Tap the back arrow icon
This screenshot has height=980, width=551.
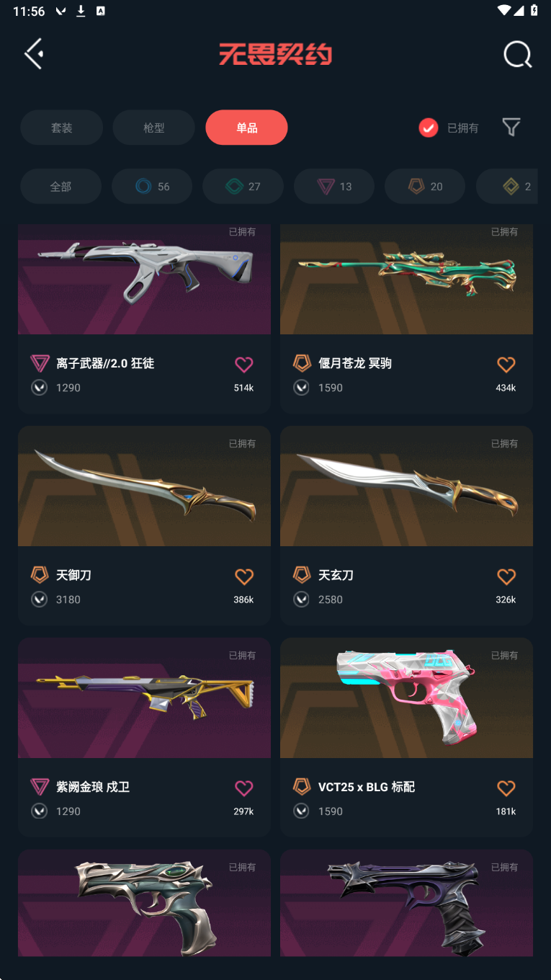[33, 53]
